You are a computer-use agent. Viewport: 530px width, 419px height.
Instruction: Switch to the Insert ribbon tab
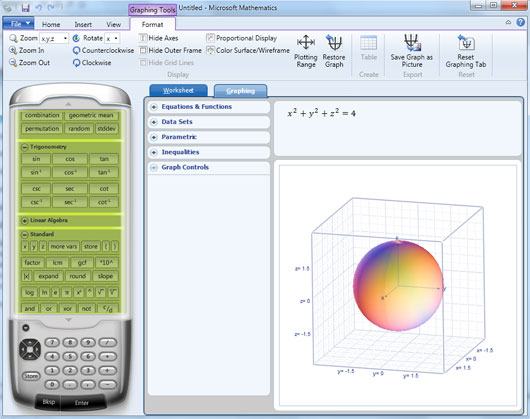coord(83,24)
